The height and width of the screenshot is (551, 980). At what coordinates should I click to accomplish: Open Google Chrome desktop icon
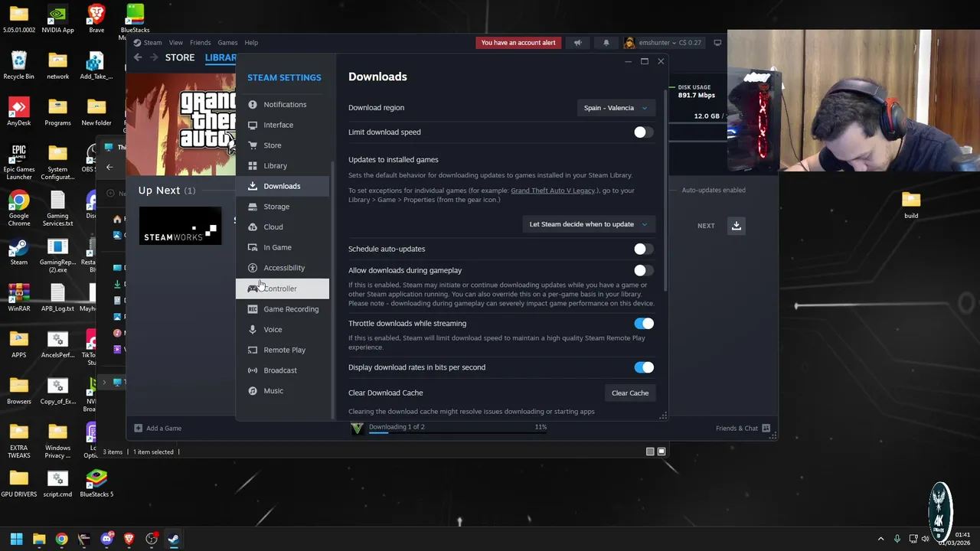click(18, 207)
